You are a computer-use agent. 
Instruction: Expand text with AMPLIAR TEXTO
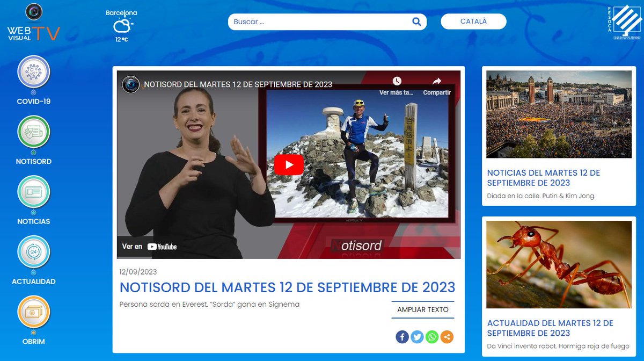pyautogui.click(x=422, y=309)
